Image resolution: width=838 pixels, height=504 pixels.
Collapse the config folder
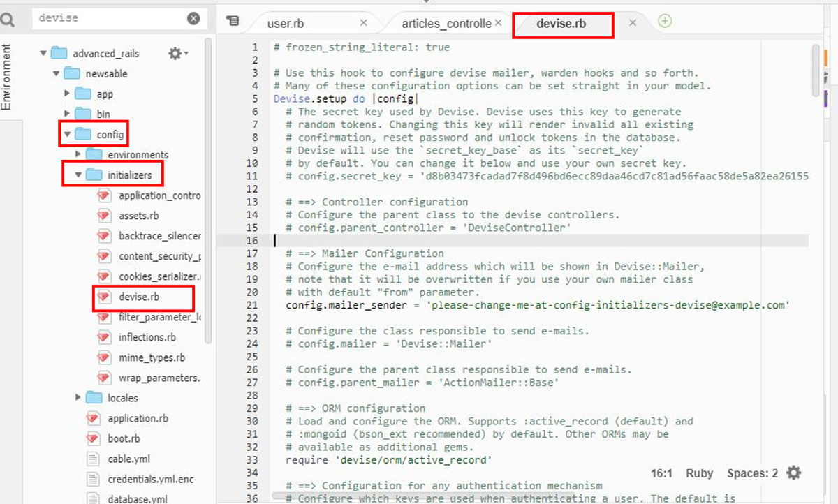tap(68, 134)
